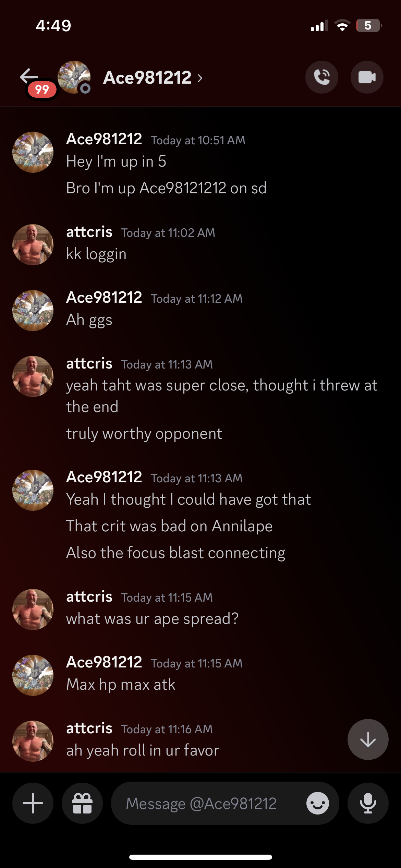Select the 'truly worthy opponent' message
The height and width of the screenshot is (868, 401).
[144, 434]
